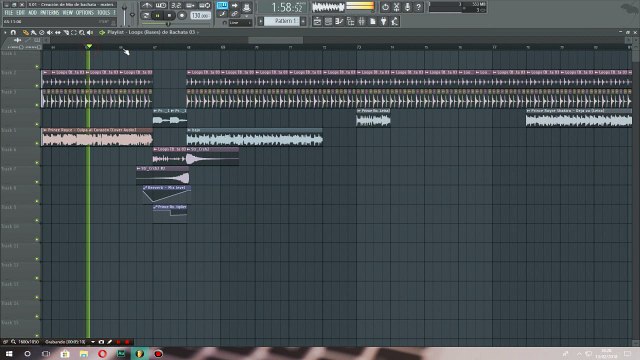Open the Playlist clip source arrow icon
This screenshot has width=640, height=360.
point(102,32)
